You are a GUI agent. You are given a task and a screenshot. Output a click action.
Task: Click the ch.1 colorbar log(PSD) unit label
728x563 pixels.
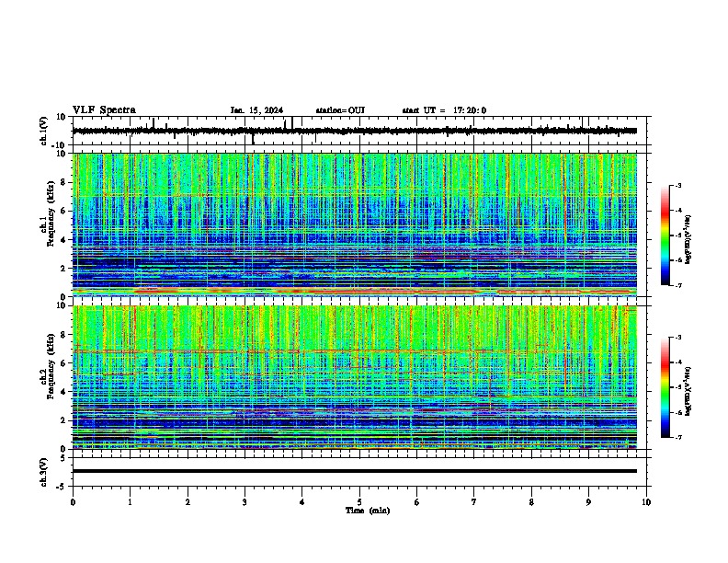pyautogui.click(x=688, y=239)
